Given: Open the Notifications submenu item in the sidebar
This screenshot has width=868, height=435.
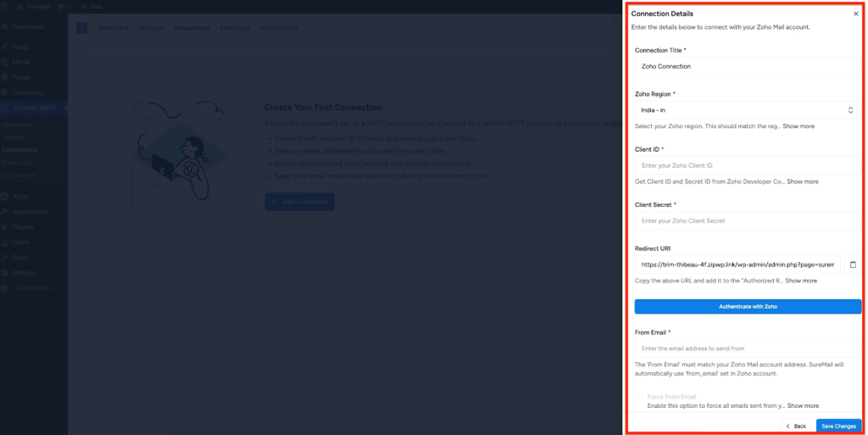Looking at the screenshot, I should 19,175.
